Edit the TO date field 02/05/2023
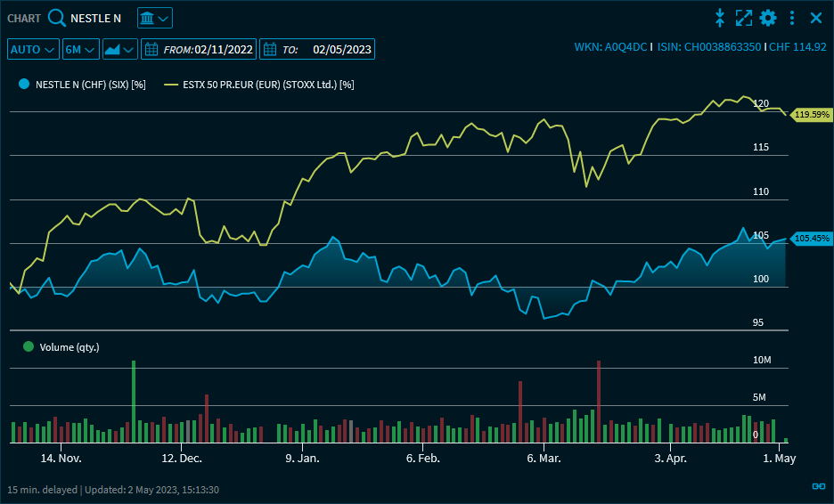The height and width of the screenshot is (504, 834). (x=342, y=49)
